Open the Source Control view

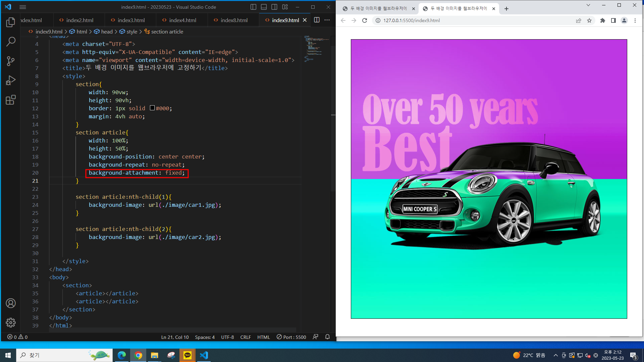11,61
